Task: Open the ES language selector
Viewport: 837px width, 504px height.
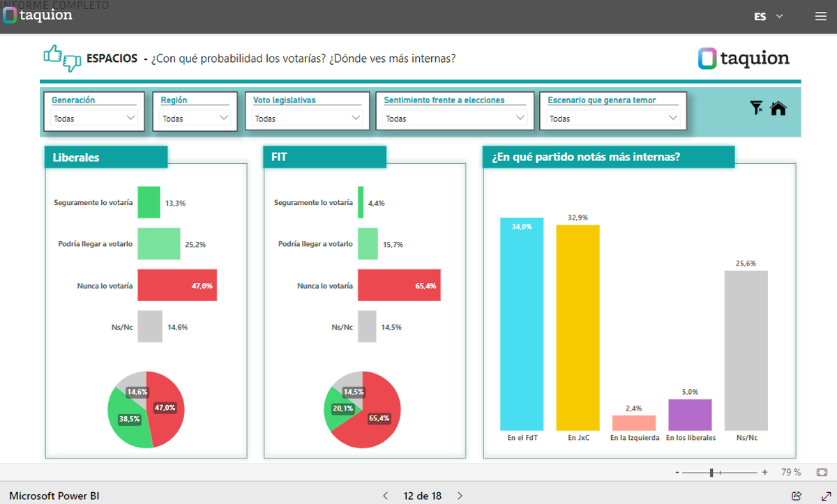Action: click(769, 17)
